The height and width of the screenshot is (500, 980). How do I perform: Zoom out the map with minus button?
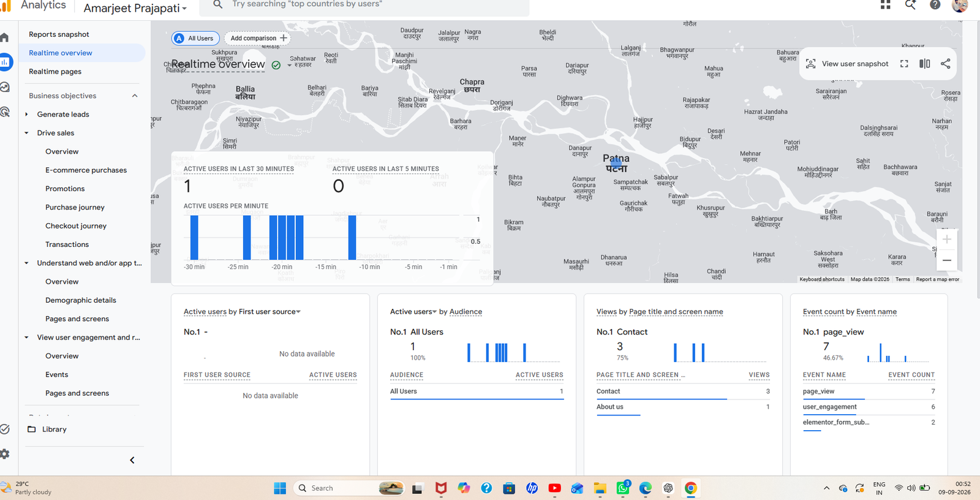947,260
